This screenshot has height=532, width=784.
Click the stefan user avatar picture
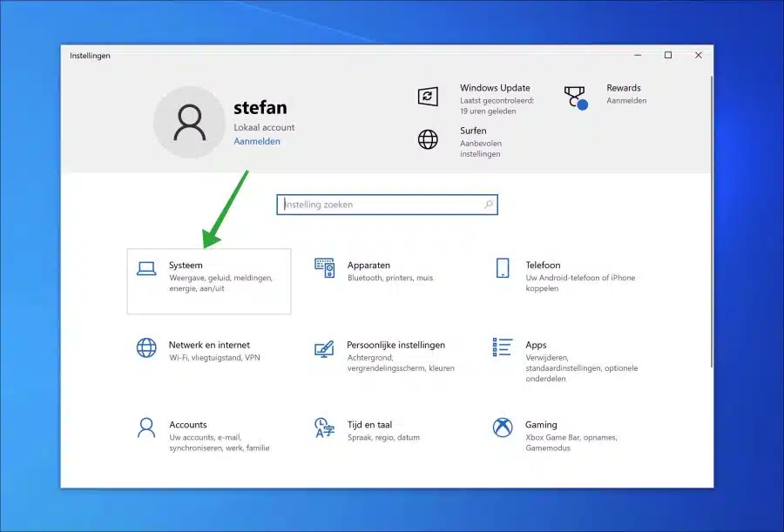190,122
